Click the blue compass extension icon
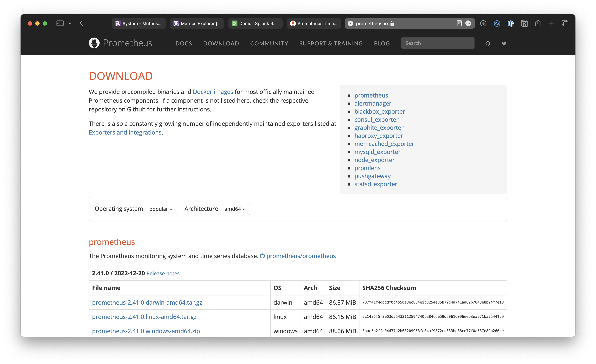 (x=497, y=23)
